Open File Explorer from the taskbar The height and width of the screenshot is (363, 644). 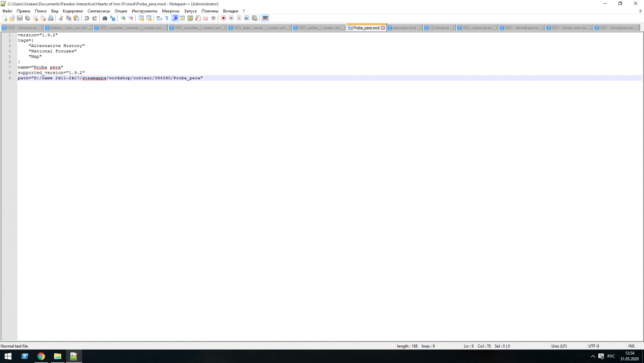point(57,357)
